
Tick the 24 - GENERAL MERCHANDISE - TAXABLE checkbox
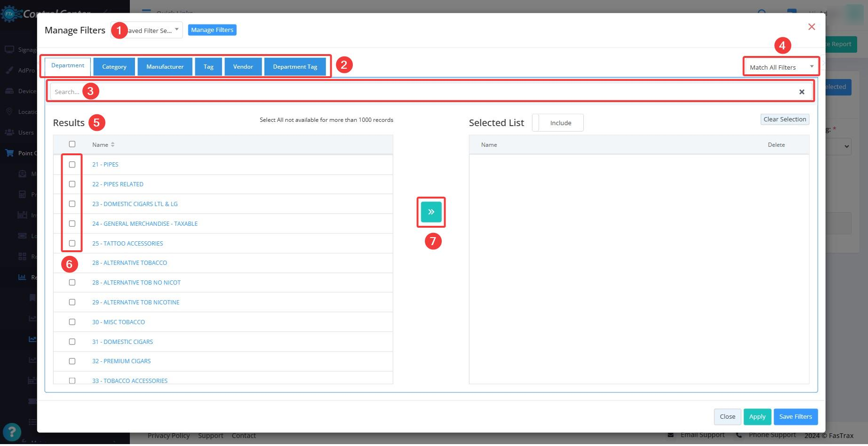point(72,223)
